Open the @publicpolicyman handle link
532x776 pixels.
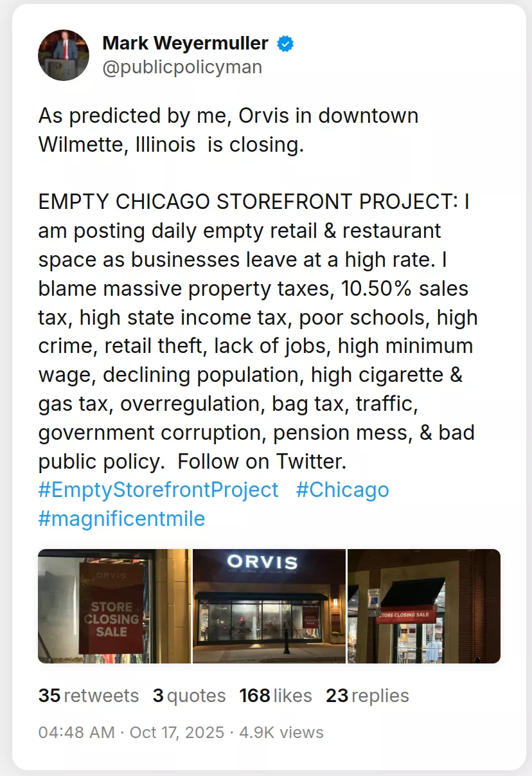pos(182,67)
